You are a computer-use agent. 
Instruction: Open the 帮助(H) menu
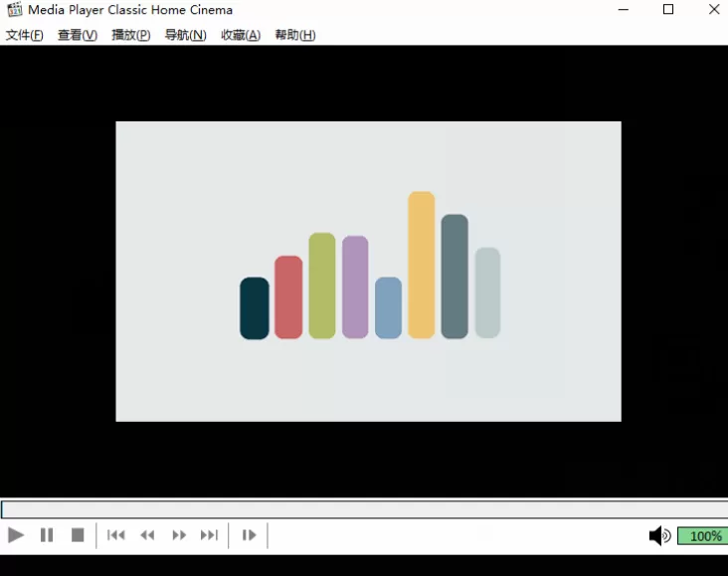(295, 35)
